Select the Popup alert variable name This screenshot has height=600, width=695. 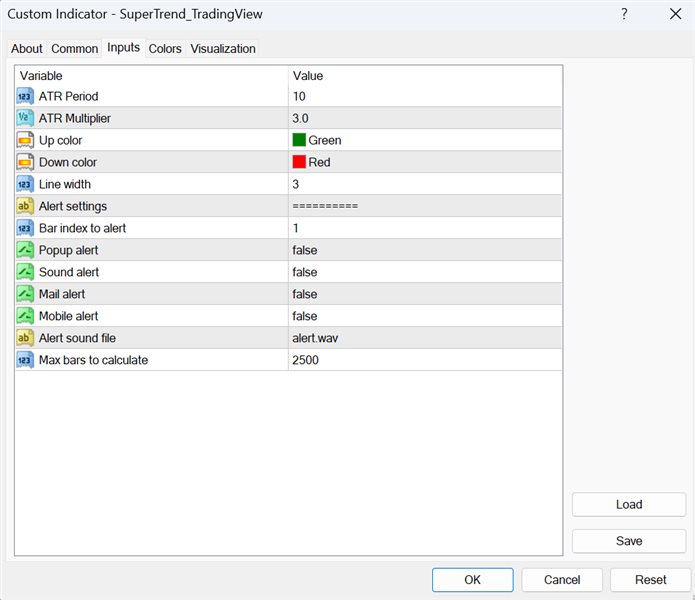coord(69,250)
